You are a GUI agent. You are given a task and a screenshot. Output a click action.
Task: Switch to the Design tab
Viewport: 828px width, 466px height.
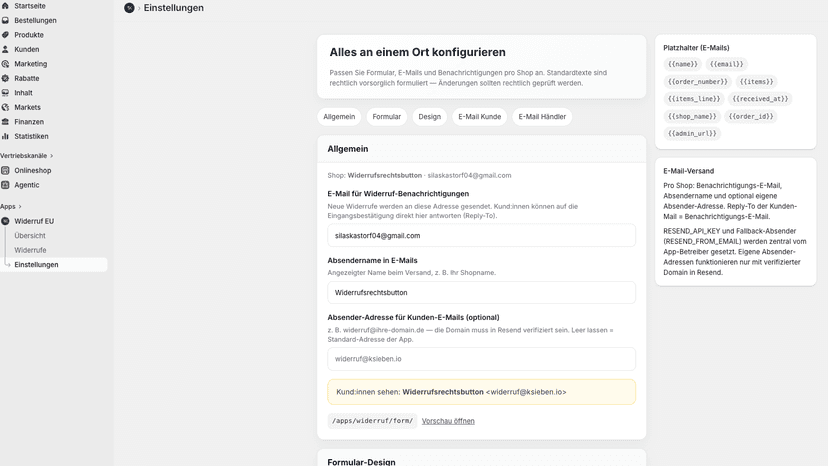tap(429, 117)
